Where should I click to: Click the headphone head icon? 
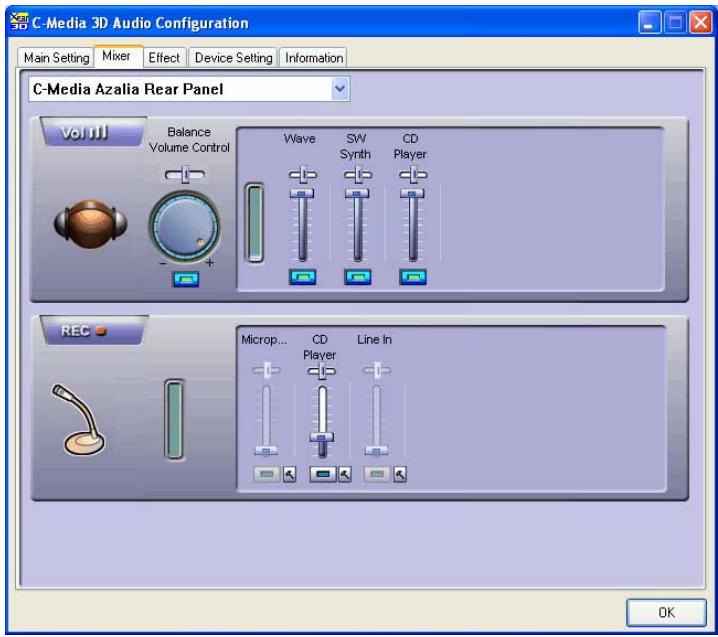pyautogui.click(x=91, y=224)
